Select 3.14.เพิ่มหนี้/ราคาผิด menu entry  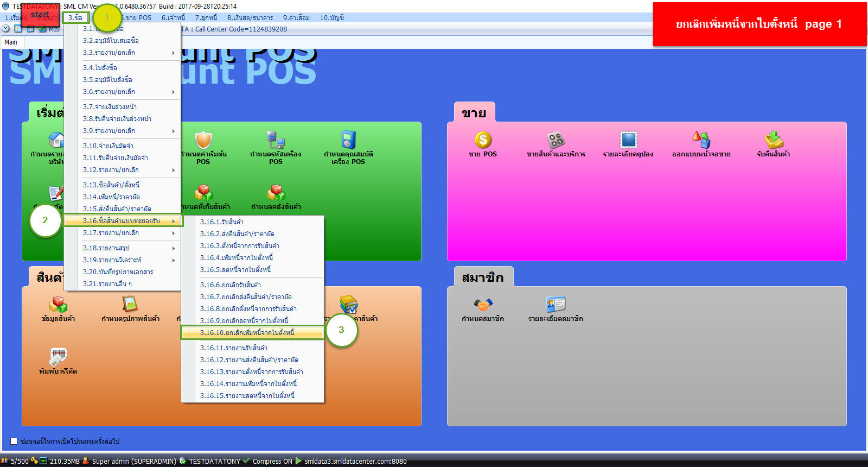coord(122,197)
